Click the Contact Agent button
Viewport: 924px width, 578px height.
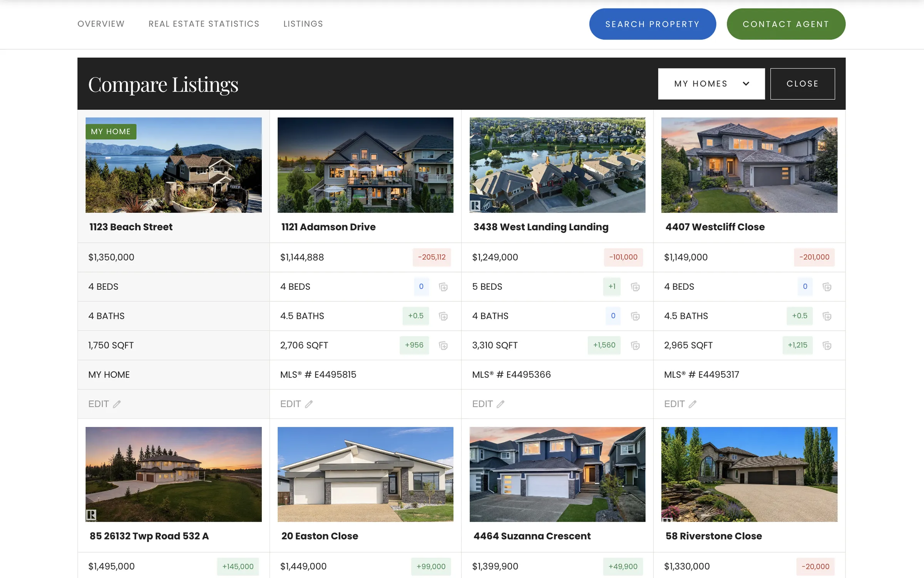(786, 24)
